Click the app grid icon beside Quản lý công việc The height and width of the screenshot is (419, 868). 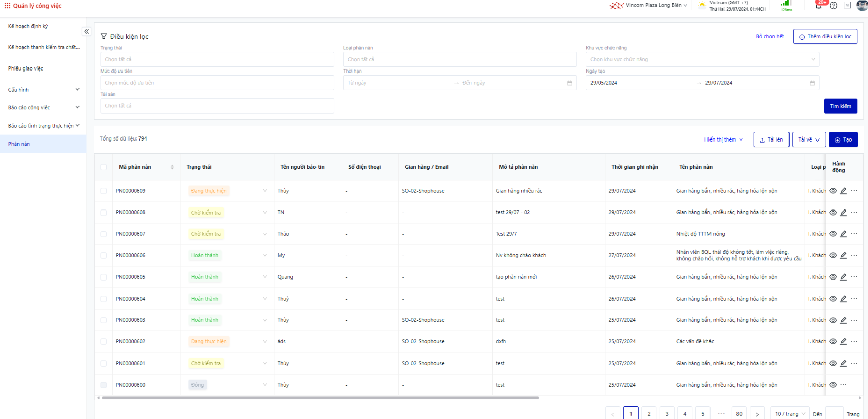[7, 6]
